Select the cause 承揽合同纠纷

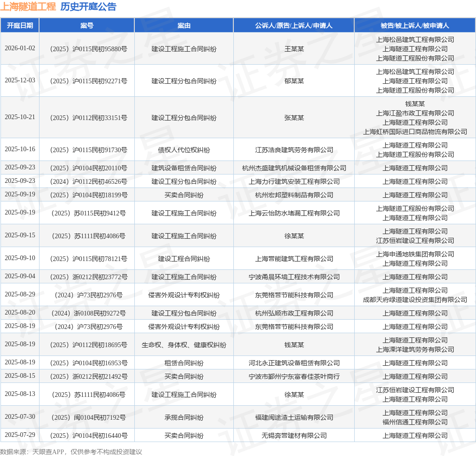point(184,418)
